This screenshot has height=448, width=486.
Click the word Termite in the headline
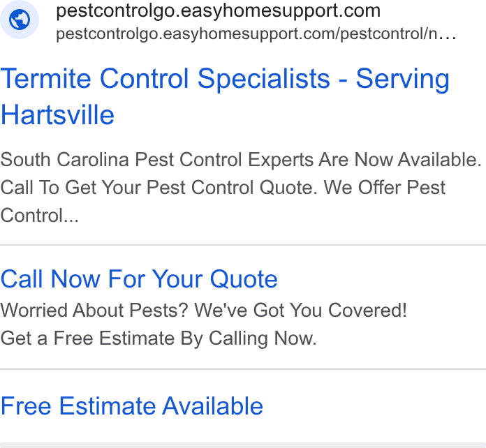[x=46, y=79]
